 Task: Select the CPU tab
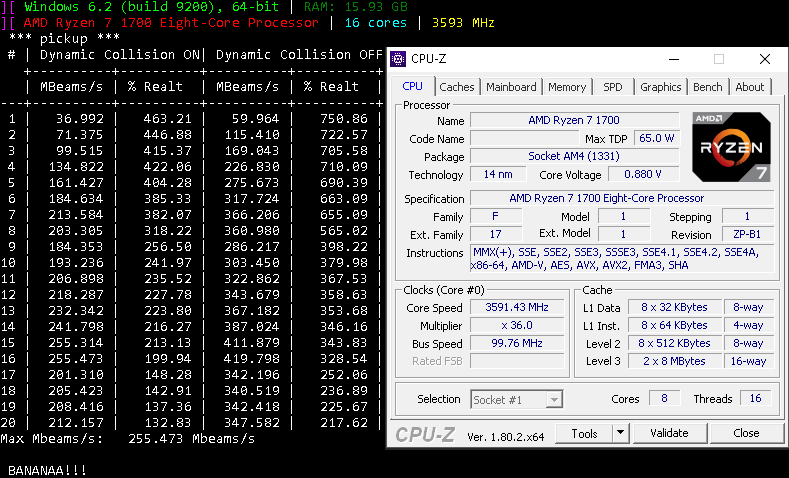point(413,86)
